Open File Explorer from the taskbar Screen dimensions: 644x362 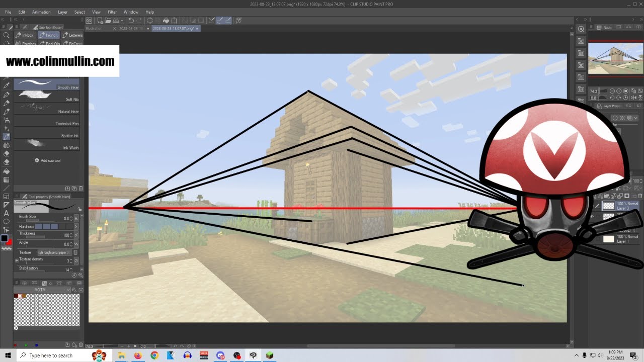pos(121,355)
